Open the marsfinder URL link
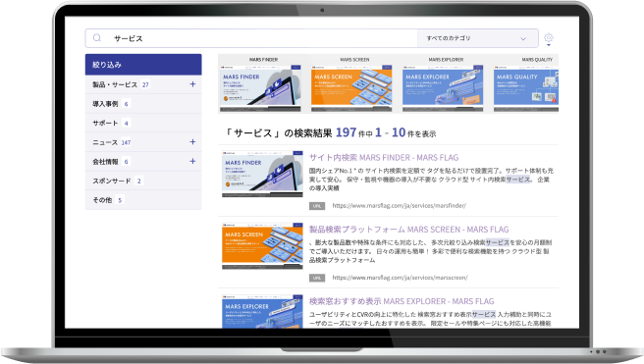Viewport: 644px width, 364px height. pos(399,206)
